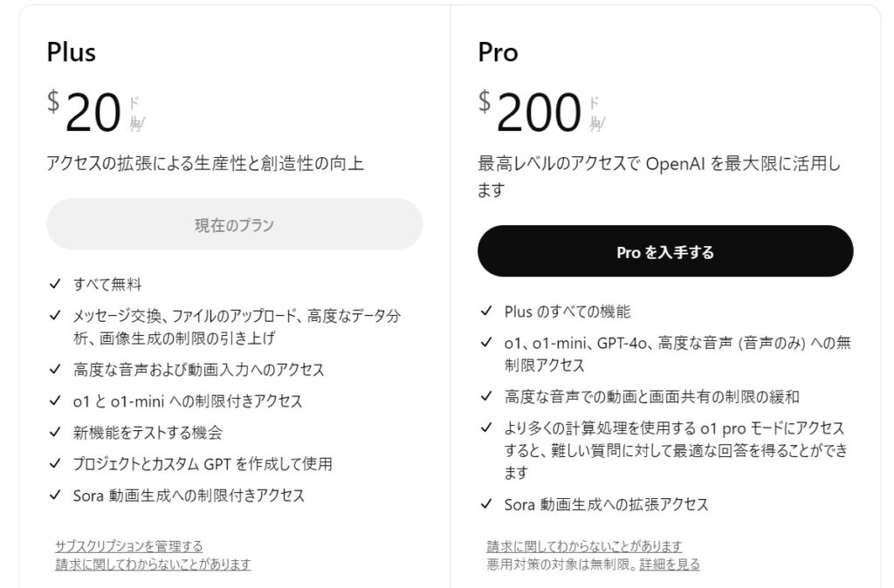This screenshot has height=588, width=894.
Task: Open the サブスクリプションを管理する link
Action: (x=128, y=546)
